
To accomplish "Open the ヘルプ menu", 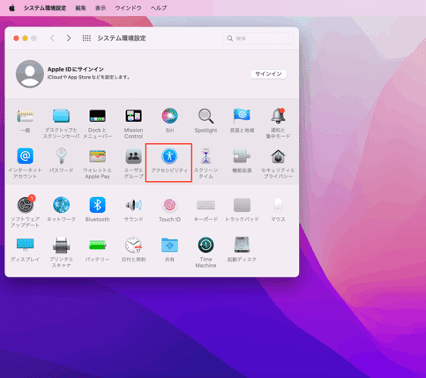I will [x=159, y=8].
